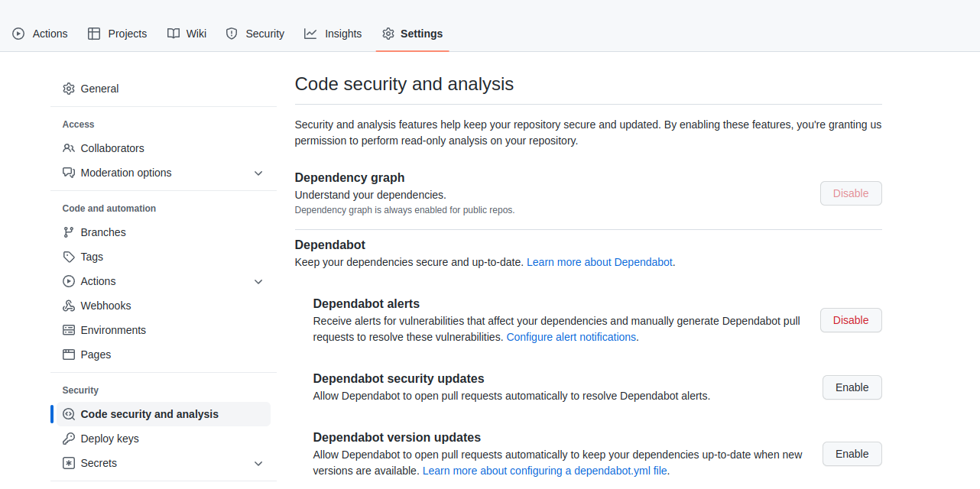Expand Moderation options chevron
Viewport: 980px width, 489px height.
[x=258, y=173]
